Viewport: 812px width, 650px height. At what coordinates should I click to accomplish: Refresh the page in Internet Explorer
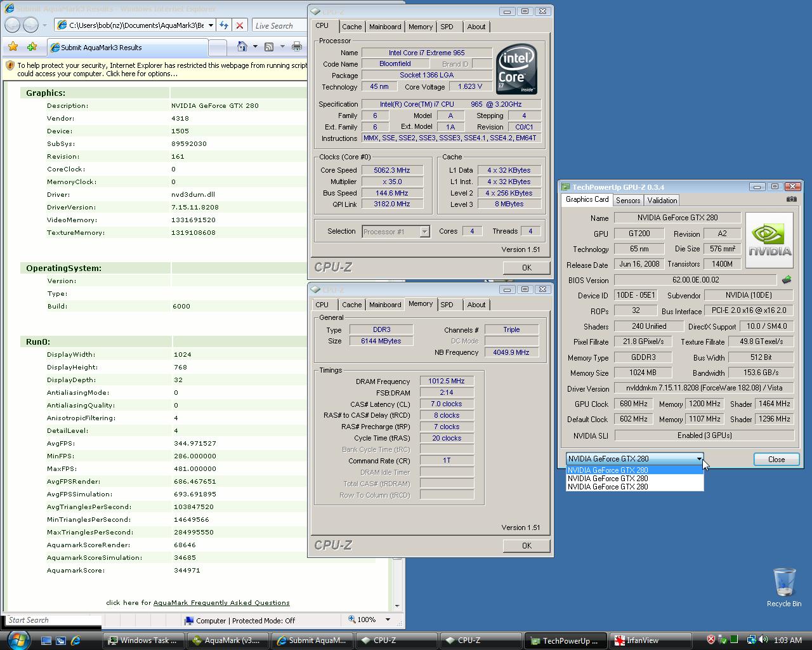point(224,25)
